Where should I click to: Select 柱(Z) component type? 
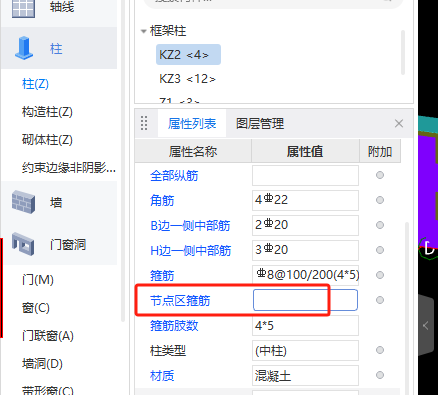tap(35, 83)
